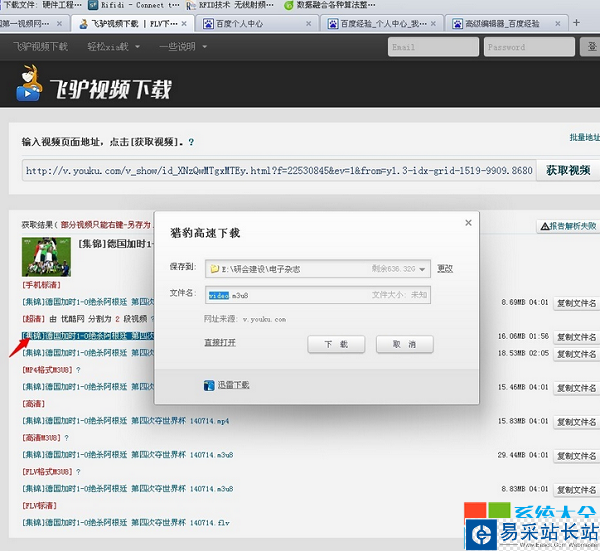Click into the 文件名 input field
Viewport: 600px width, 551px height.
pyautogui.click(x=300, y=295)
